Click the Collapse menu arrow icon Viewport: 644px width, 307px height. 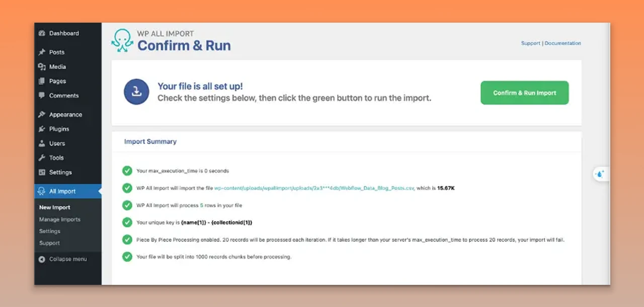pos(42,259)
